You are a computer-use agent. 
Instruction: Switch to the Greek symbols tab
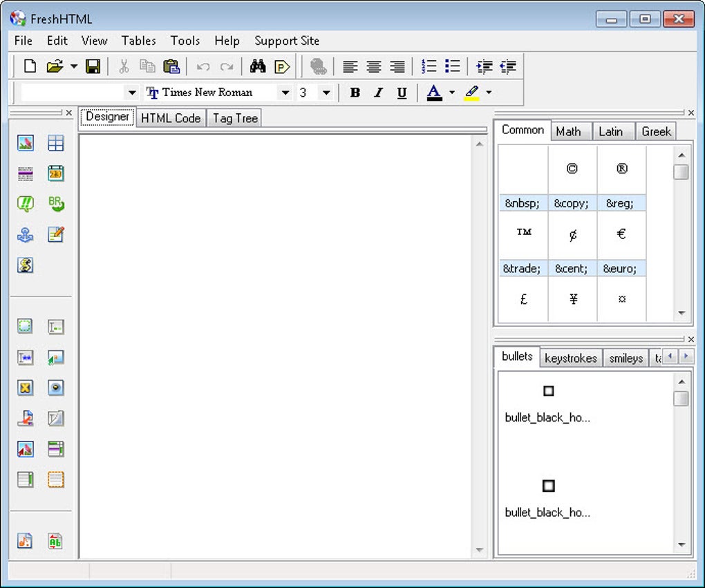pyautogui.click(x=656, y=132)
